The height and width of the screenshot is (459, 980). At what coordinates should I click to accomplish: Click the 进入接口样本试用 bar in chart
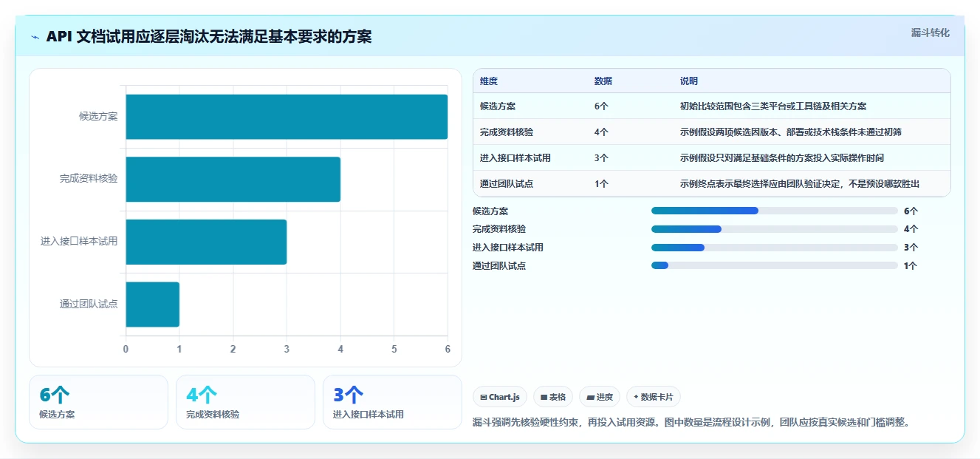(206, 242)
